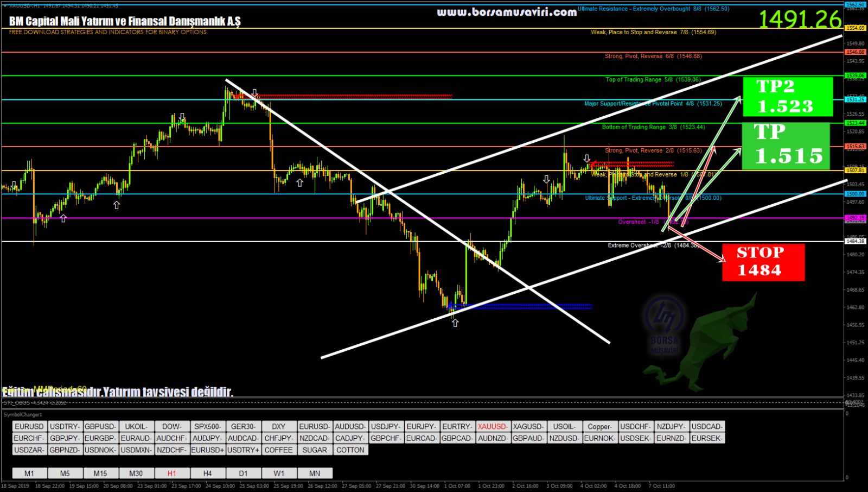868x492 pixels.
Task: Select the red STOP 1484 label
Action: pos(763,262)
